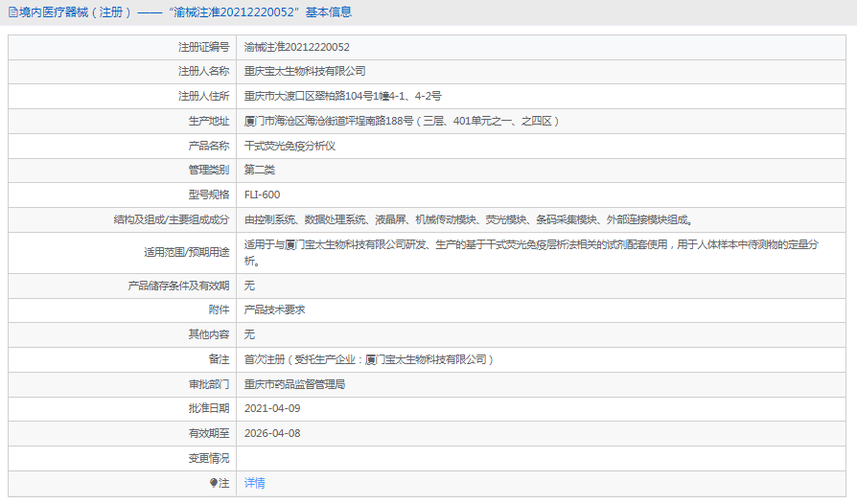
Task: Select registration number value 渝械注准20212220052 in the table
Action: (x=297, y=48)
